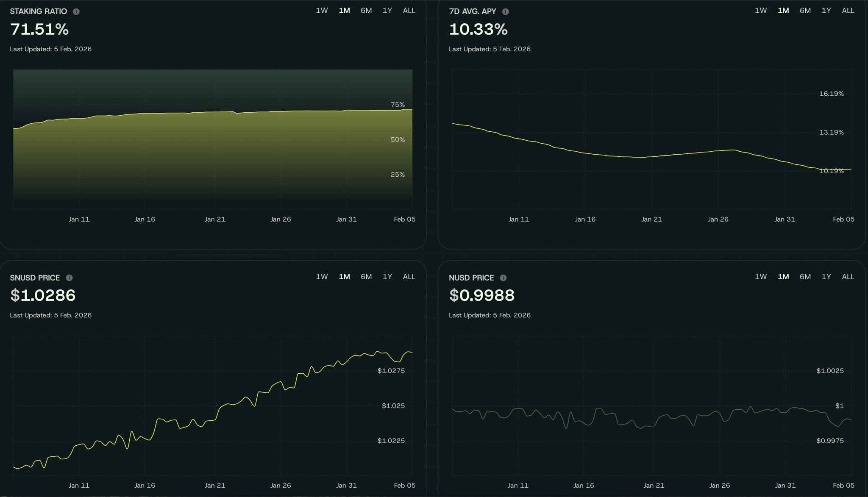The image size is (868, 497).
Task: Switch NUSD Price chart to 1W
Action: pyautogui.click(x=761, y=277)
